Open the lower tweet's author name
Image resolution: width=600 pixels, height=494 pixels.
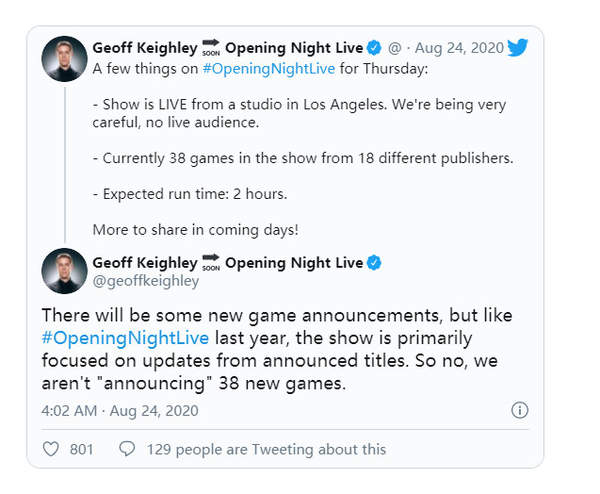[144, 263]
